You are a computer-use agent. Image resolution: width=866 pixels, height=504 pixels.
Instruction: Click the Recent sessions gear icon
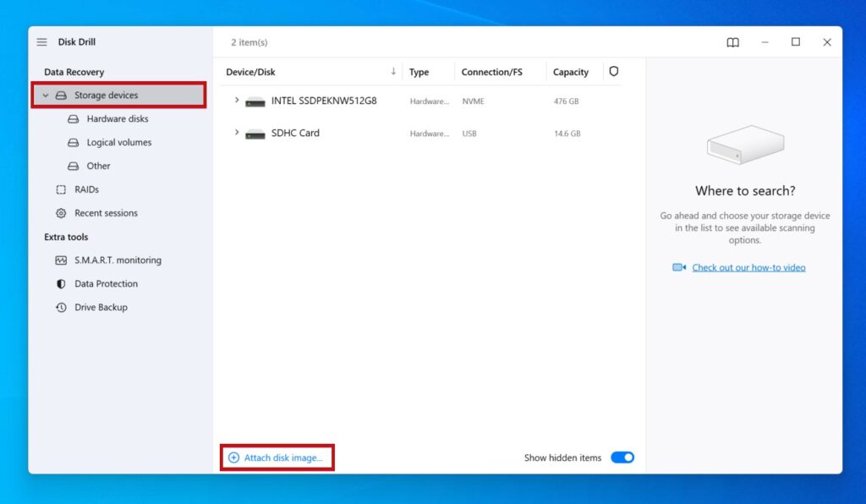[x=60, y=213]
